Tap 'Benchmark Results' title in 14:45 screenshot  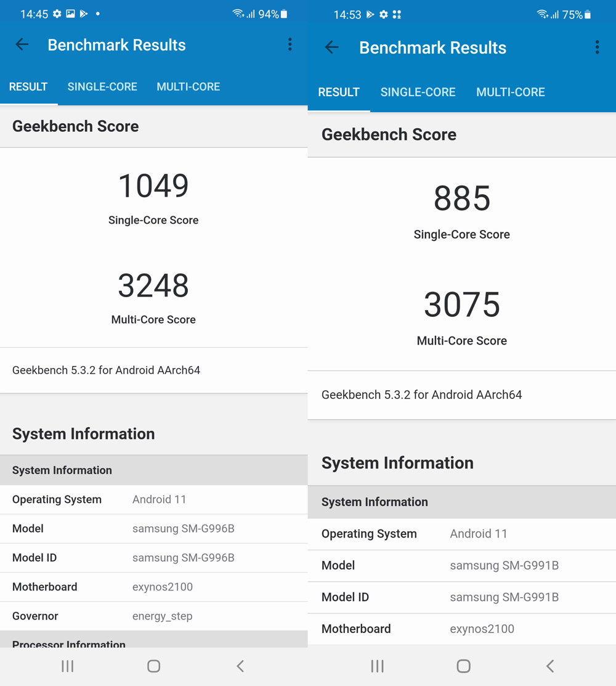click(116, 44)
